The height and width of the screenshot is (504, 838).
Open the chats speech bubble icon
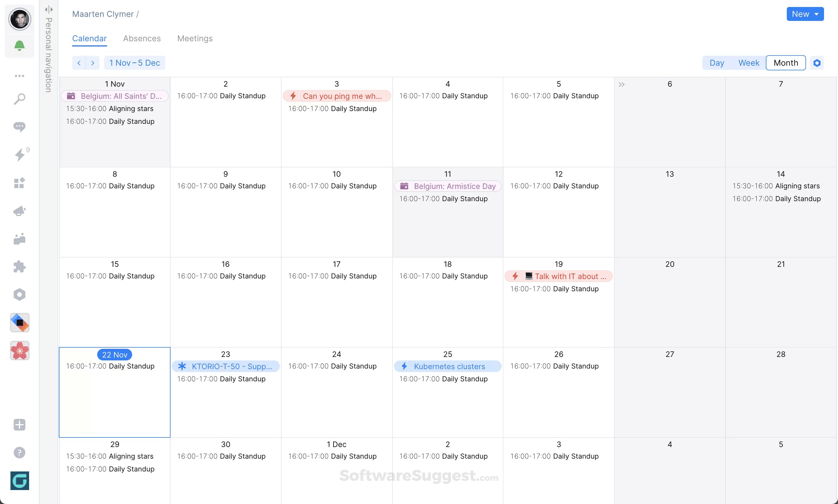[19, 127]
